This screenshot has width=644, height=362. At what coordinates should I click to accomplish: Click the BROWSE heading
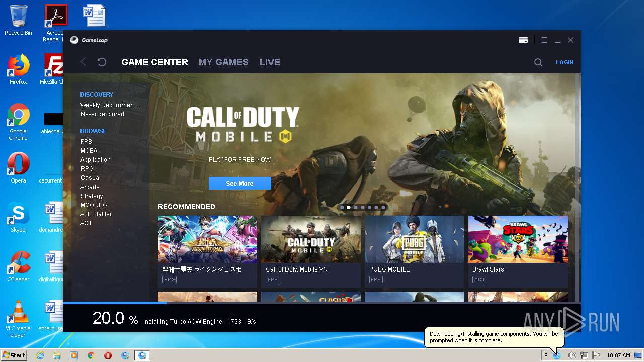point(93,131)
